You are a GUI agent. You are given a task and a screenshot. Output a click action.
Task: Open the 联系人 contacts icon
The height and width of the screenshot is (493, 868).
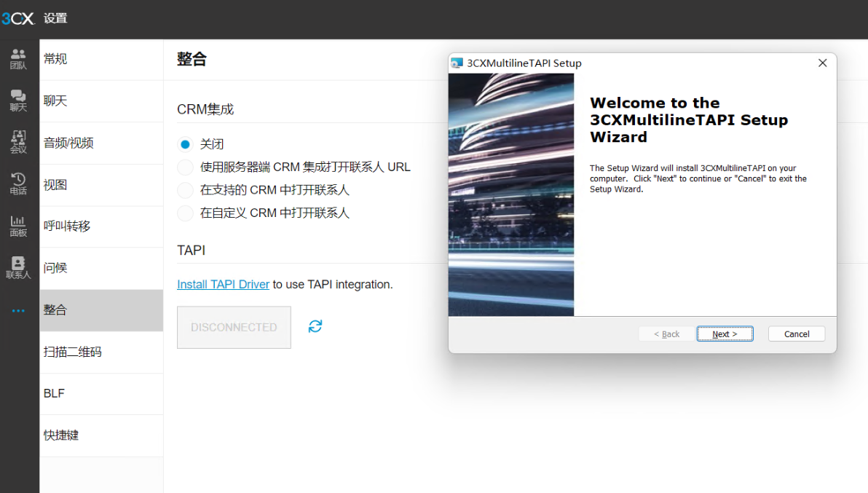click(18, 267)
